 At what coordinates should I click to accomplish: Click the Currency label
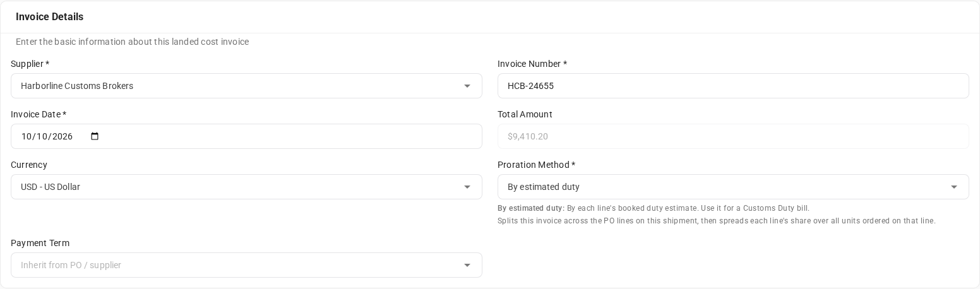point(29,165)
